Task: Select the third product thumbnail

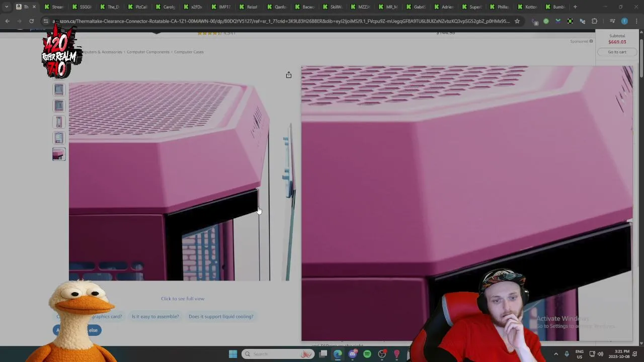Action: coord(59,122)
